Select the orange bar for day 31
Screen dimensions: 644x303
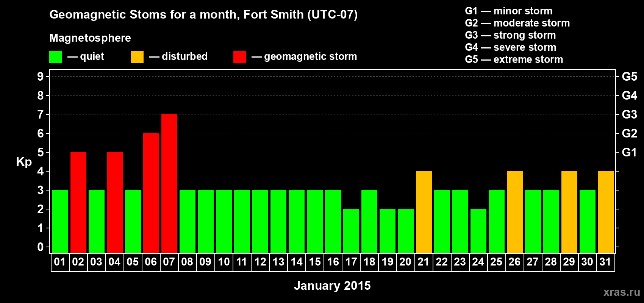coord(606,212)
